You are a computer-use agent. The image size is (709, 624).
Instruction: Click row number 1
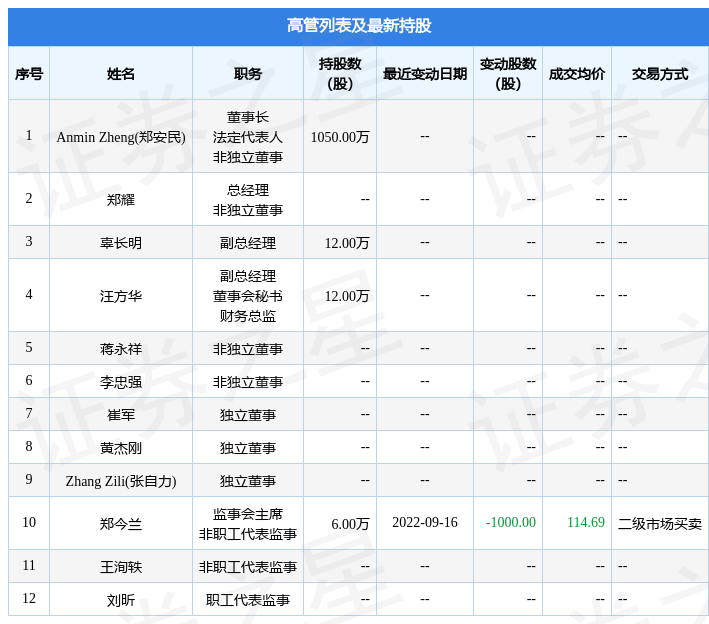coord(29,135)
